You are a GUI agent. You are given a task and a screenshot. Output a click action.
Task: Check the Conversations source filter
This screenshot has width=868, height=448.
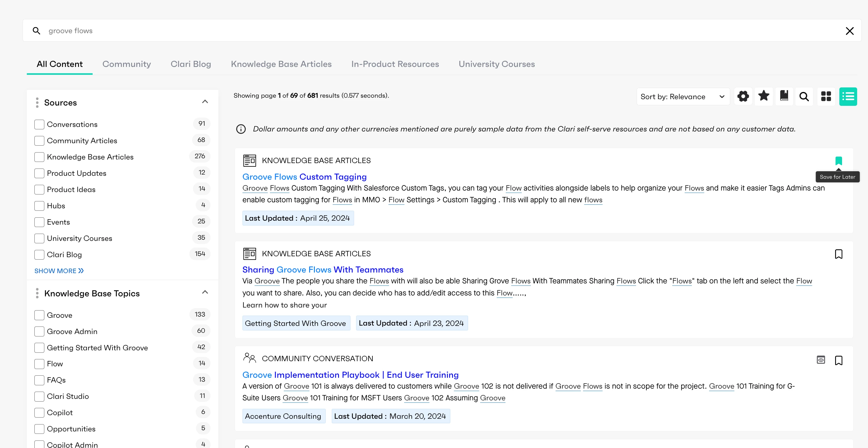40,124
